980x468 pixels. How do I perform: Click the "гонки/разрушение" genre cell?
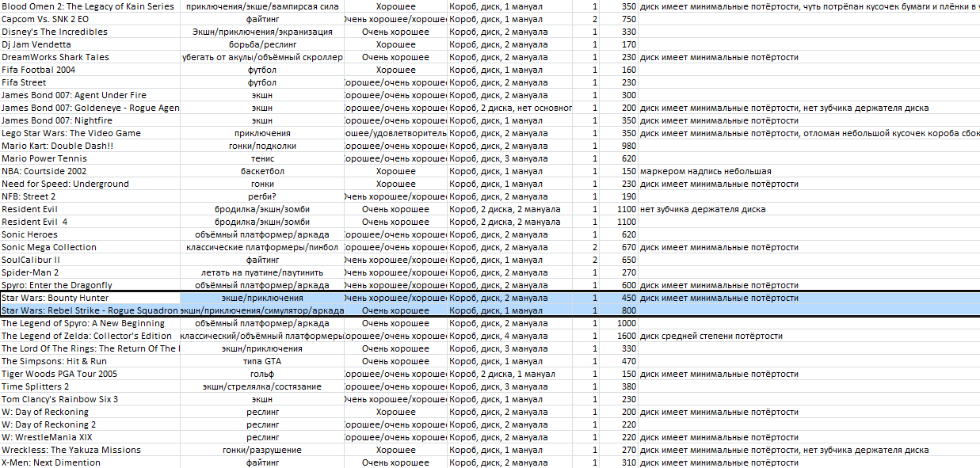point(262,450)
